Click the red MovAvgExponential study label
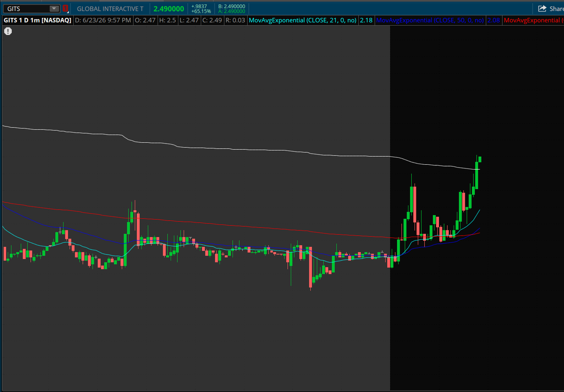 [x=533, y=20]
